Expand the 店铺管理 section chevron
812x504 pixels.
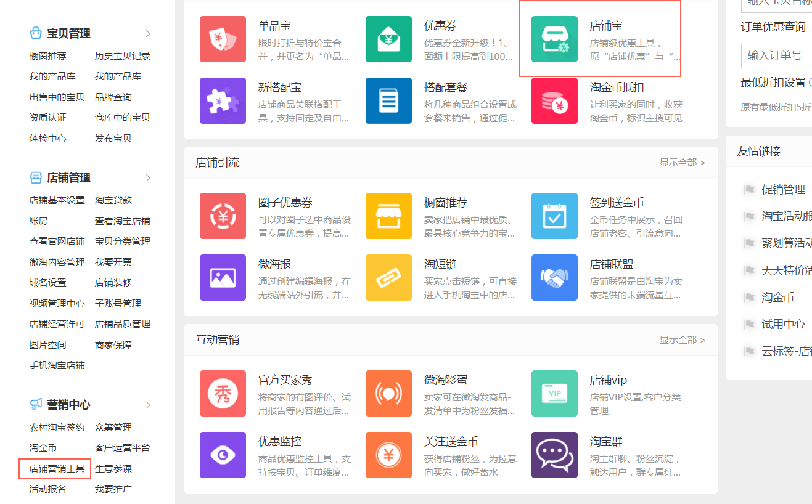[148, 177]
